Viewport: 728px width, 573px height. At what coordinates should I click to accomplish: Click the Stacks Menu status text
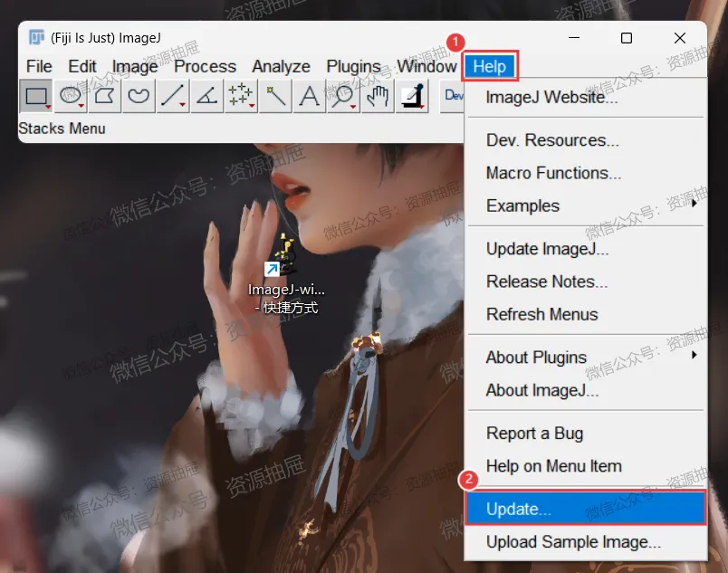[62, 129]
